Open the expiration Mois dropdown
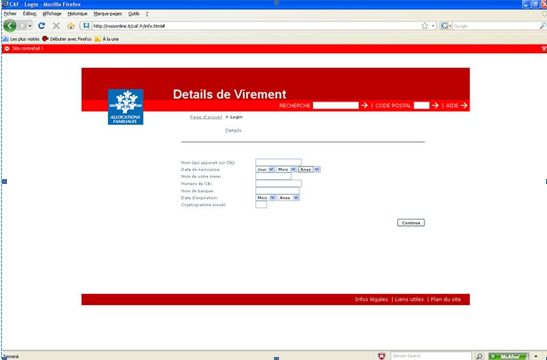Viewport: 547px width, 360px height. pyautogui.click(x=265, y=197)
